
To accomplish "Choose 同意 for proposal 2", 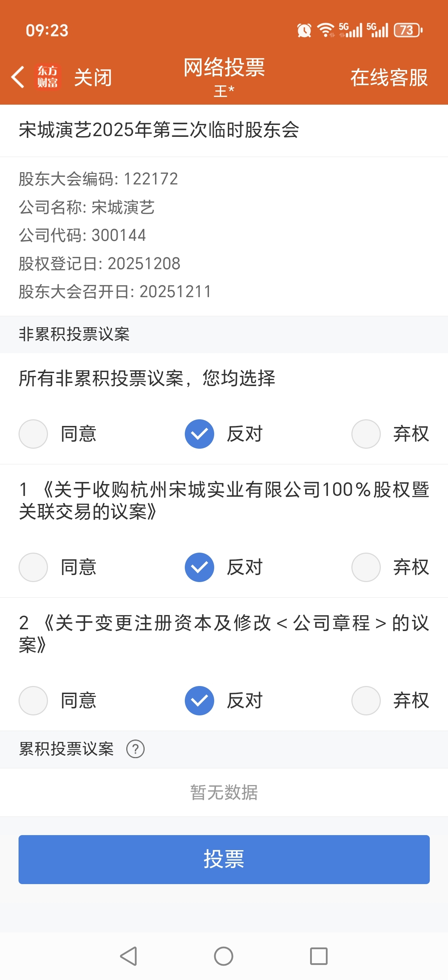I will (x=34, y=700).
